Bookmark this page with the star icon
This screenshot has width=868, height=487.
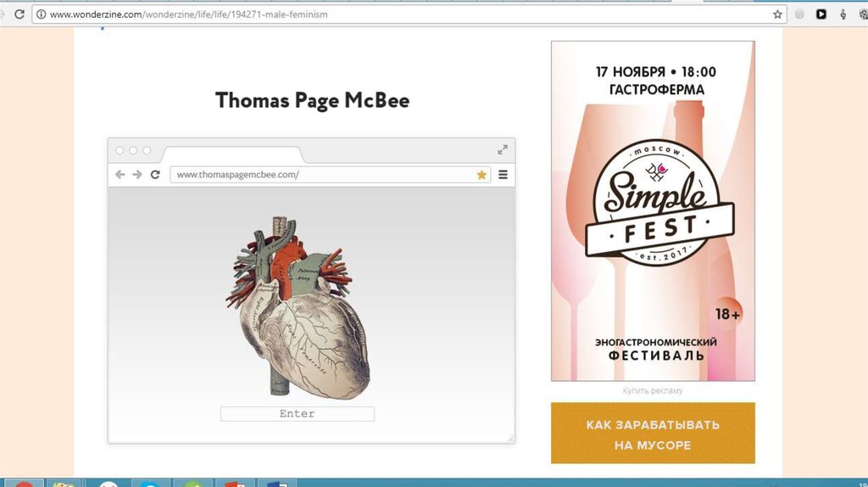pos(777,14)
